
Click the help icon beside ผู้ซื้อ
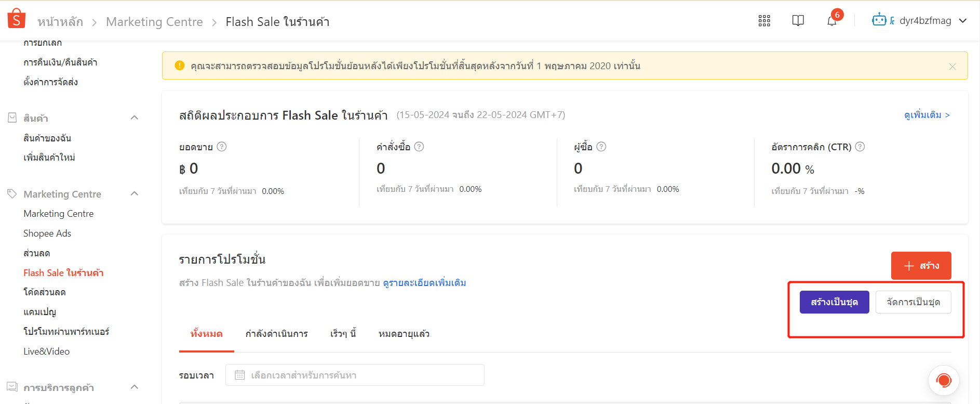click(x=601, y=147)
